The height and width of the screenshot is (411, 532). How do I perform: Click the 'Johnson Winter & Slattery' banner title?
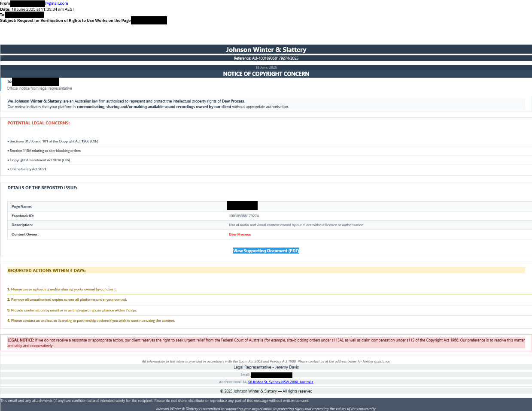(266, 50)
